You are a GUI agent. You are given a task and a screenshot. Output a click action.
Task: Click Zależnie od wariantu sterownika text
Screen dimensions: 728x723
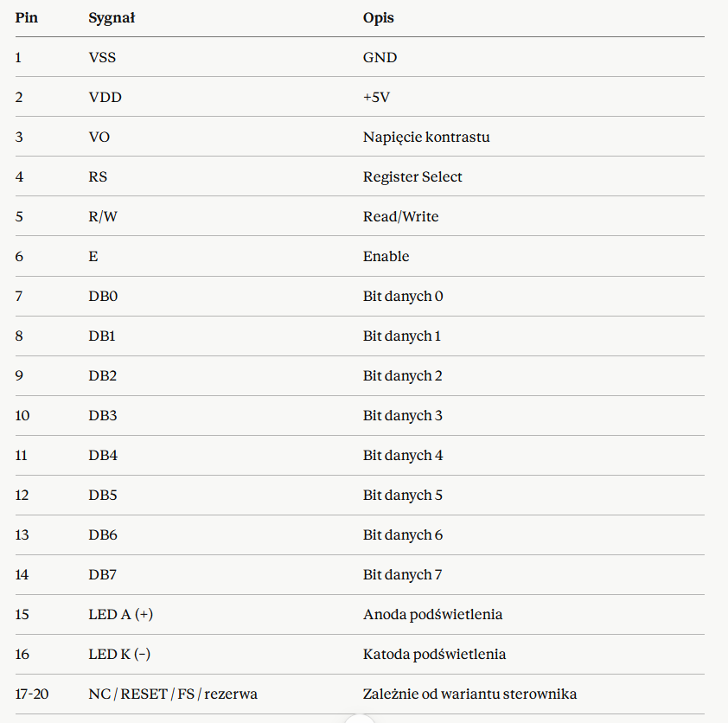point(469,694)
